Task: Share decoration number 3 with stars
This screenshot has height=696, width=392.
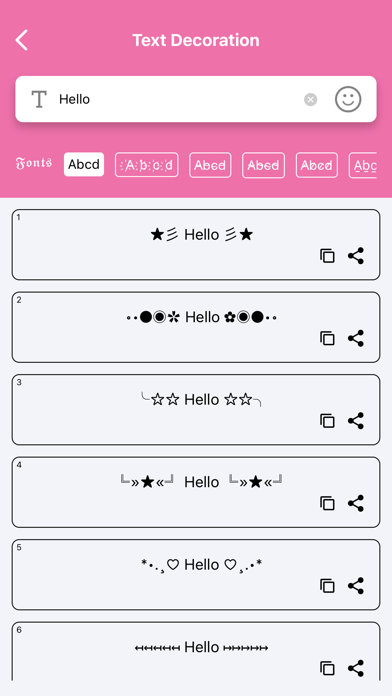Action: coord(356,421)
